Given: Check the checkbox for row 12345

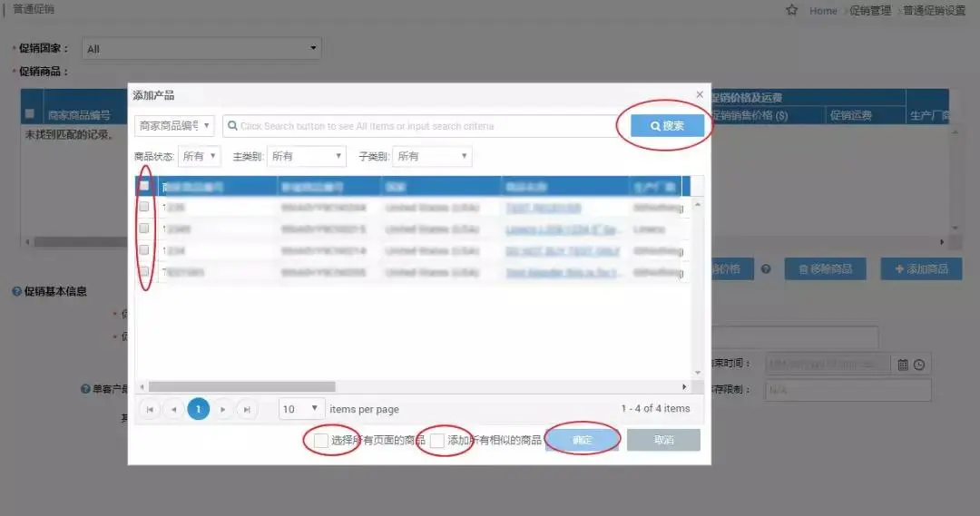Looking at the screenshot, I should [x=144, y=229].
